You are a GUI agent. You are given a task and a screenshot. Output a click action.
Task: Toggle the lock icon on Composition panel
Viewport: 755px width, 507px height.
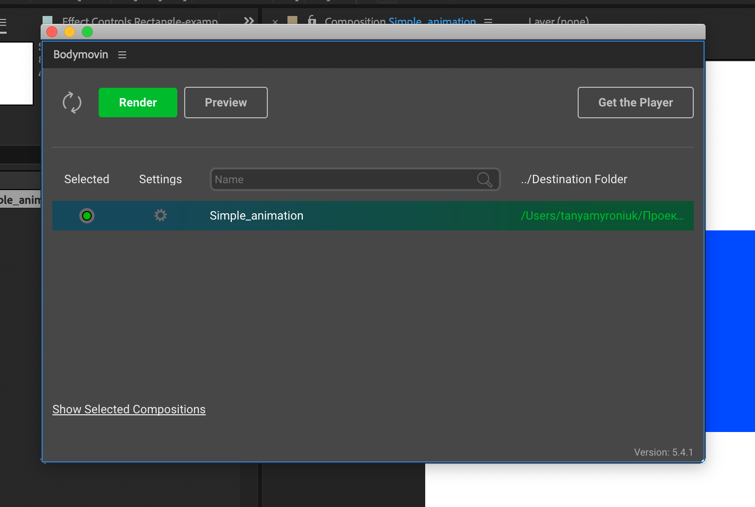(312, 20)
